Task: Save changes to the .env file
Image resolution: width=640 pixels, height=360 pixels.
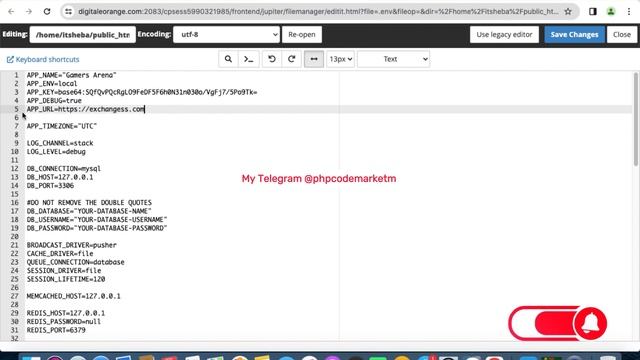Action: pos(574,35)
